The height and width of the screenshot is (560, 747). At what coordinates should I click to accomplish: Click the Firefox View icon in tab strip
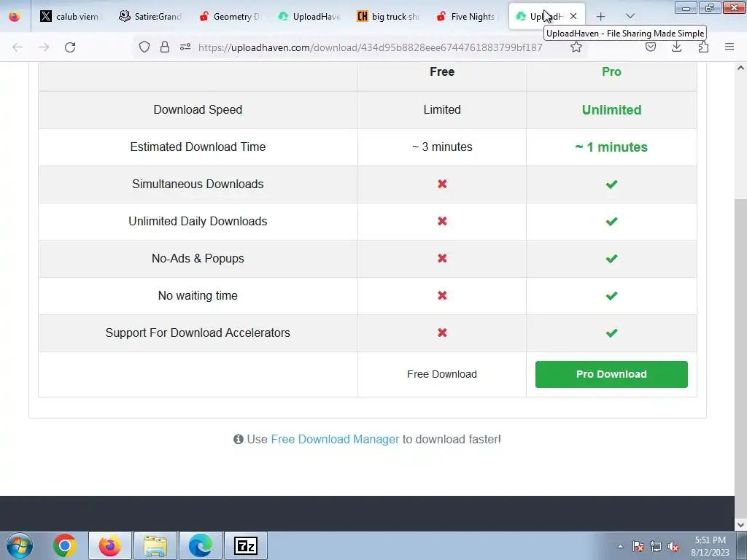click(15, 16)
